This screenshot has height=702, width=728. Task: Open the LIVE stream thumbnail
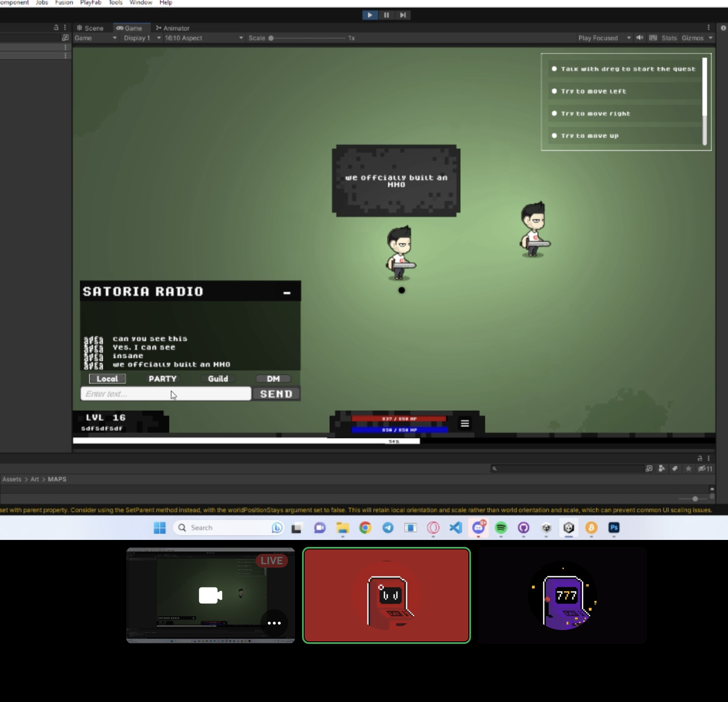tap(211, 595)
